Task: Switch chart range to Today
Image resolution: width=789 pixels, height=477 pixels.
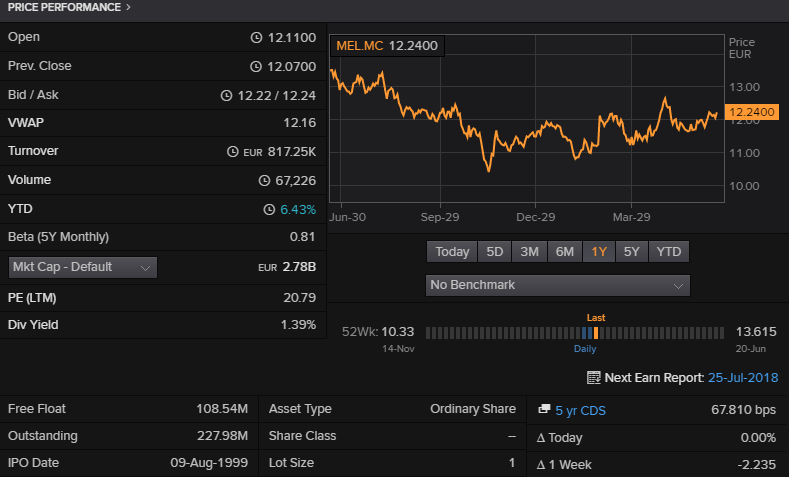Action: (x=452, y=252)
